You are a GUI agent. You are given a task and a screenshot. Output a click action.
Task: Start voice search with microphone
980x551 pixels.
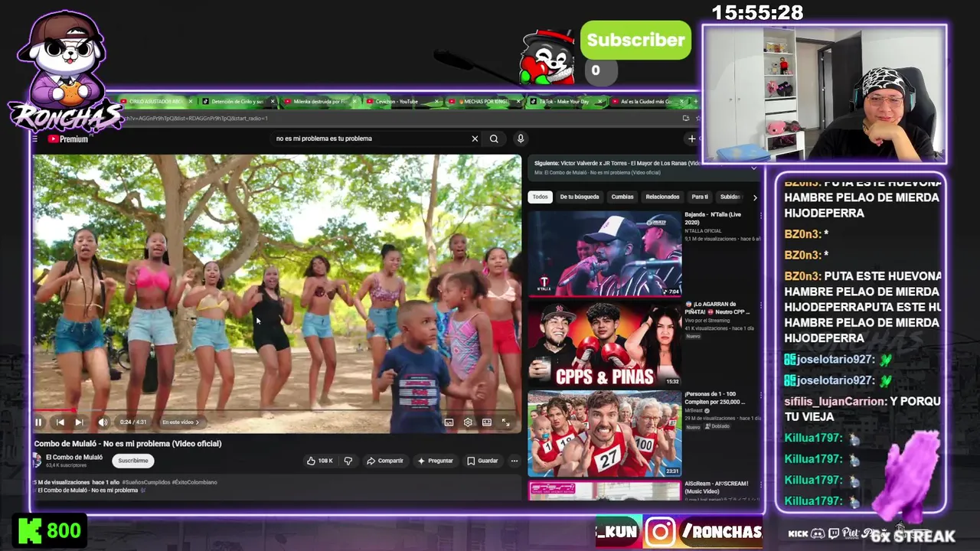tap(521, 139)
